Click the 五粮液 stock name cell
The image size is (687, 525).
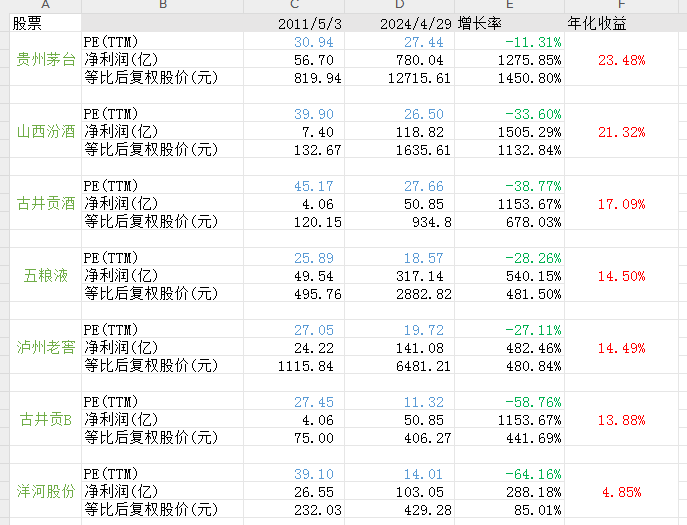46,275
